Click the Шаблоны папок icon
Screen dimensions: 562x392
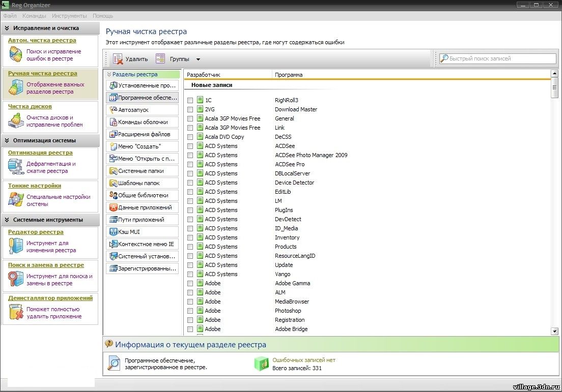click(113, 183)
